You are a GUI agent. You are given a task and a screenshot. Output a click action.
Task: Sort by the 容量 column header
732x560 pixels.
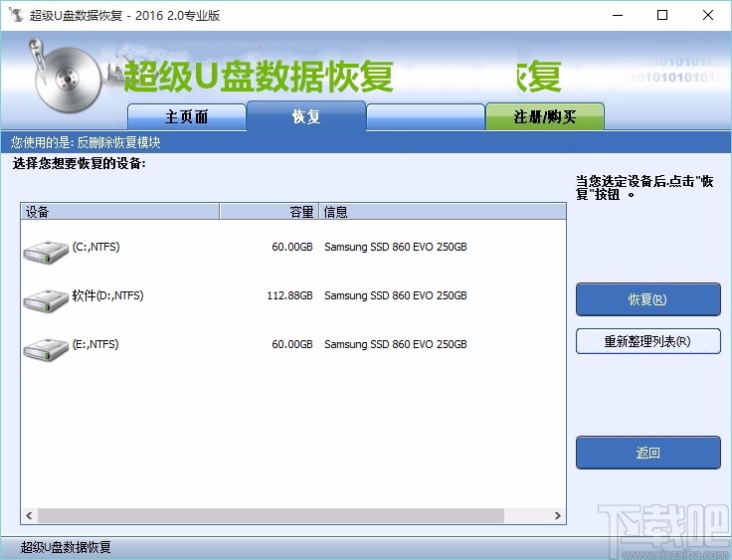[x=270, y=212]
